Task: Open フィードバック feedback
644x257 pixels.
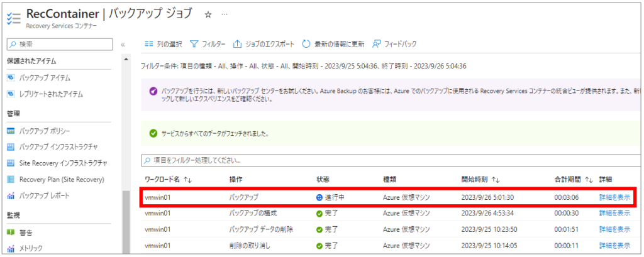Action: (394, 45)
